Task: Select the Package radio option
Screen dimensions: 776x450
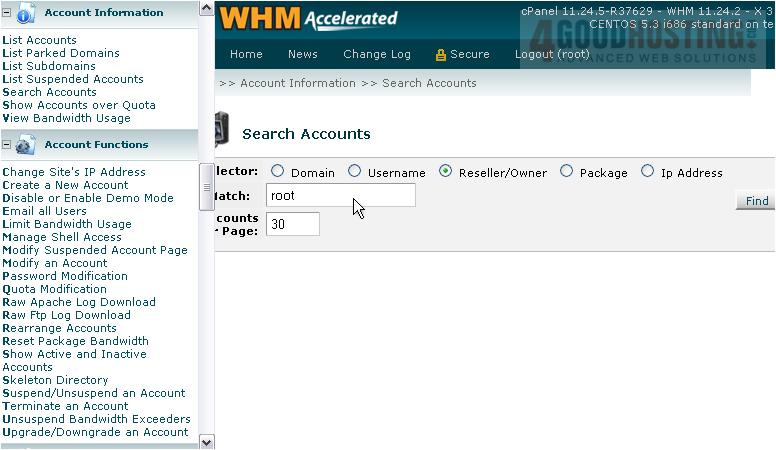Action: pyautogui.click(x=566, y=172)
